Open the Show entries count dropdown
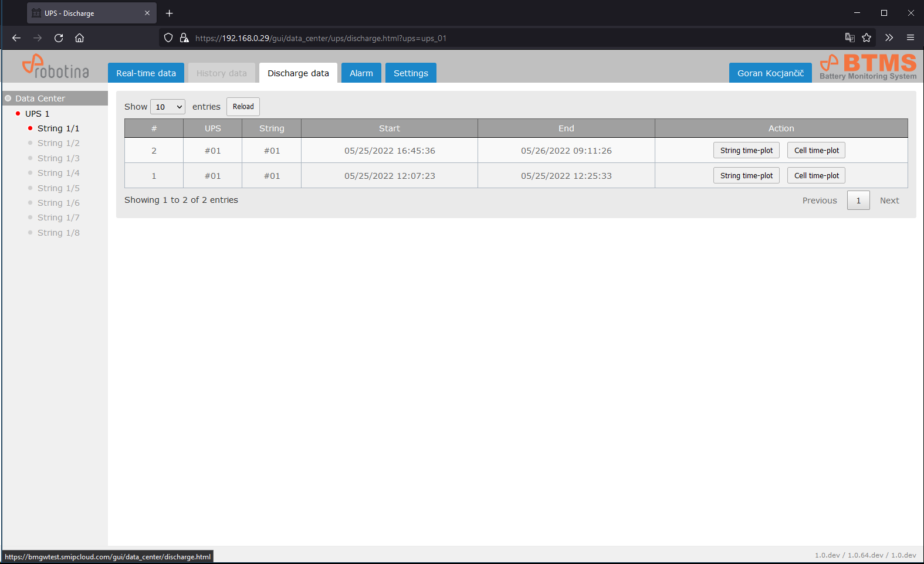The width and height of the screenshot is (924, 564). [x=168, y=107]
